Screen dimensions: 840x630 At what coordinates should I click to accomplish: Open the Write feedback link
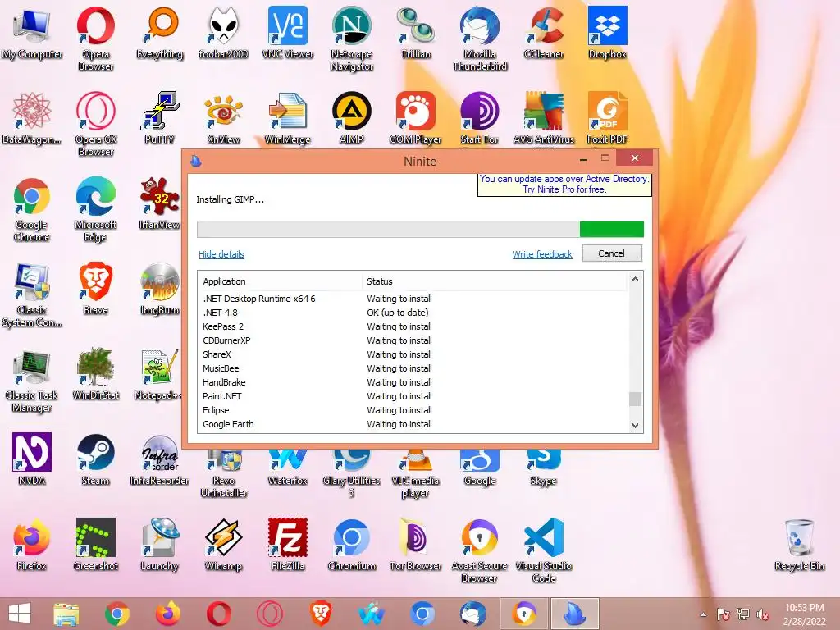(x=542, y=254)
